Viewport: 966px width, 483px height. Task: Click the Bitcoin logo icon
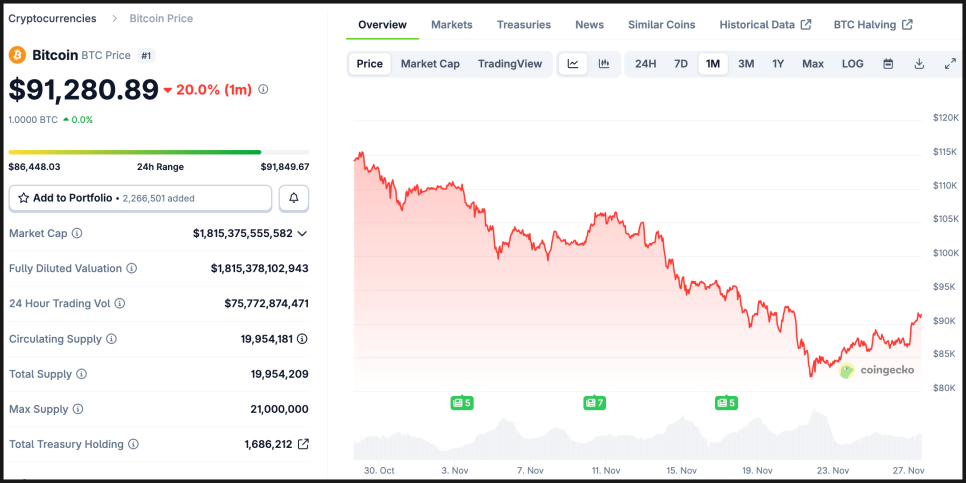(x=18, y=55)
